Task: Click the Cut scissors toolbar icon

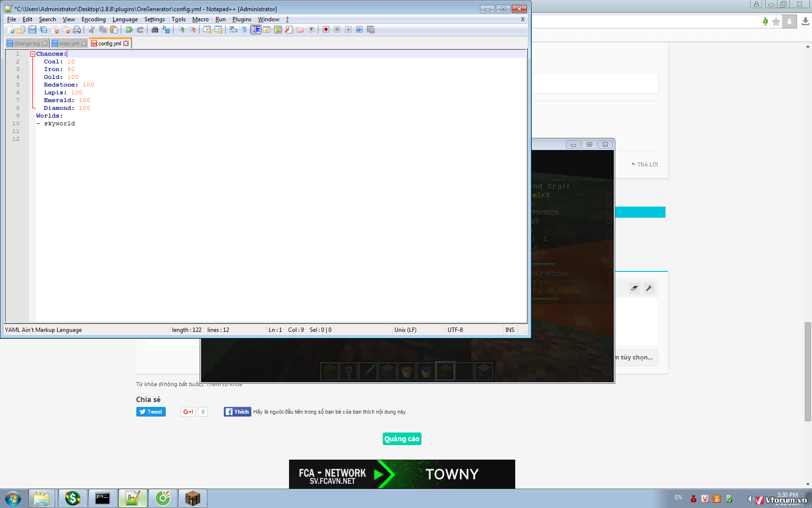Action: coord(92,30)
